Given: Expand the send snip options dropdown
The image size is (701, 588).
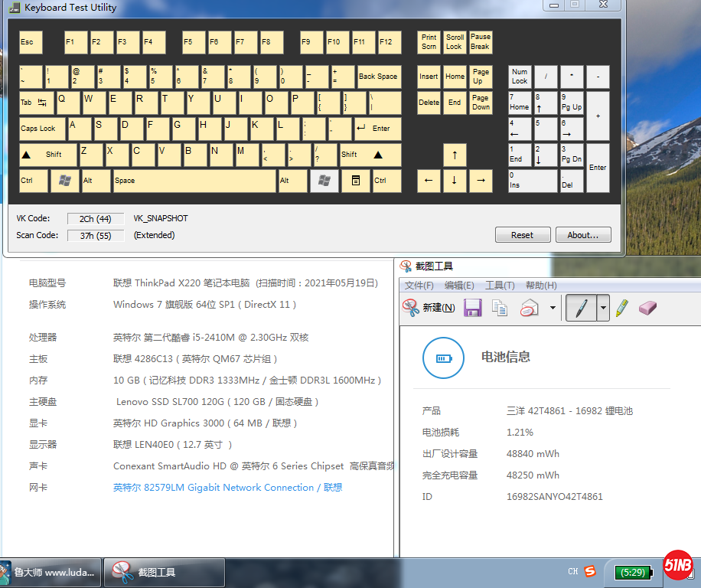Looking at the screenshot, I should click(553, 308).
